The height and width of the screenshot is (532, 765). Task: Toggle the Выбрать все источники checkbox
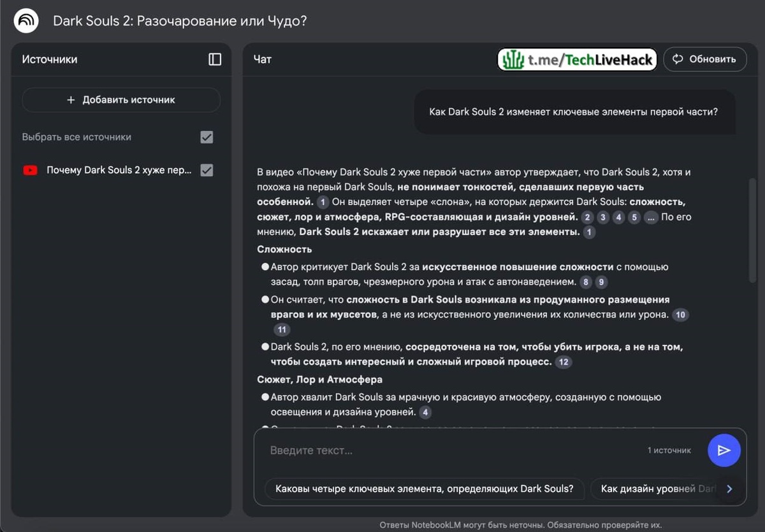tap(207, 137)
